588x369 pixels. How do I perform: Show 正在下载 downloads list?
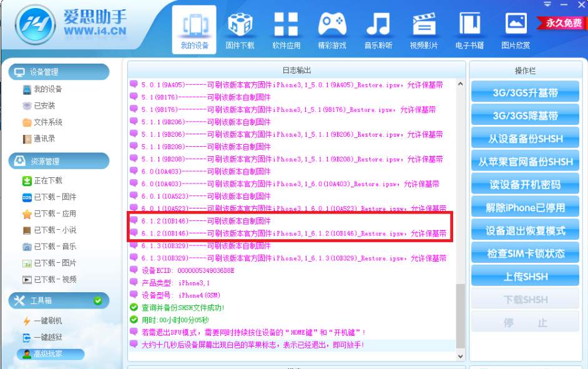coord(42,180)
